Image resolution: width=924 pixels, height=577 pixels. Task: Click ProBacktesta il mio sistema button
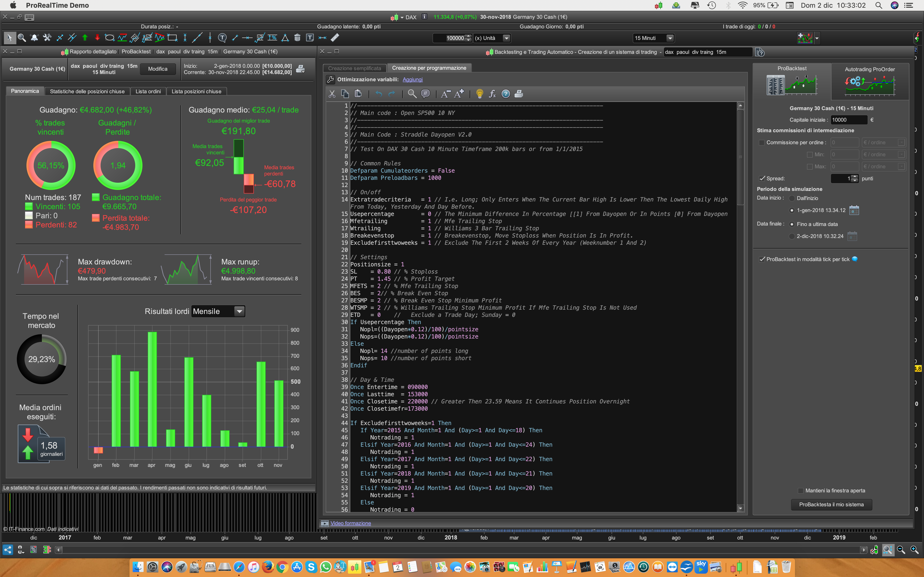(x=831, y=504)
